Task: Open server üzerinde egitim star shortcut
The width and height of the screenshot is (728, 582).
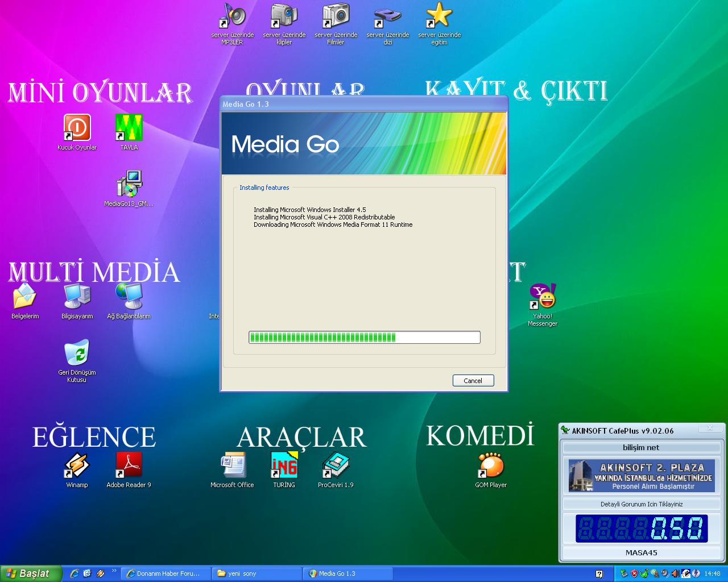Action: (x=439, y=23)
